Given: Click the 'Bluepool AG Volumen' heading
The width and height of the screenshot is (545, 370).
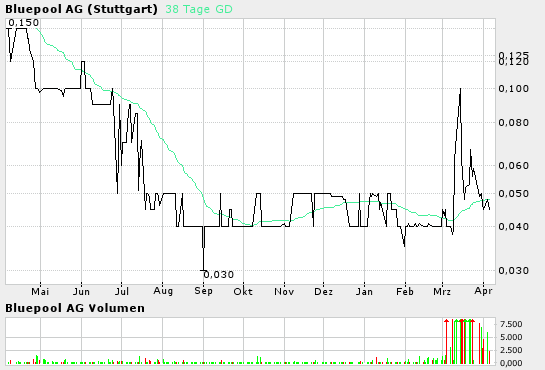Looking at the screenshot, I should coord(75,308).
